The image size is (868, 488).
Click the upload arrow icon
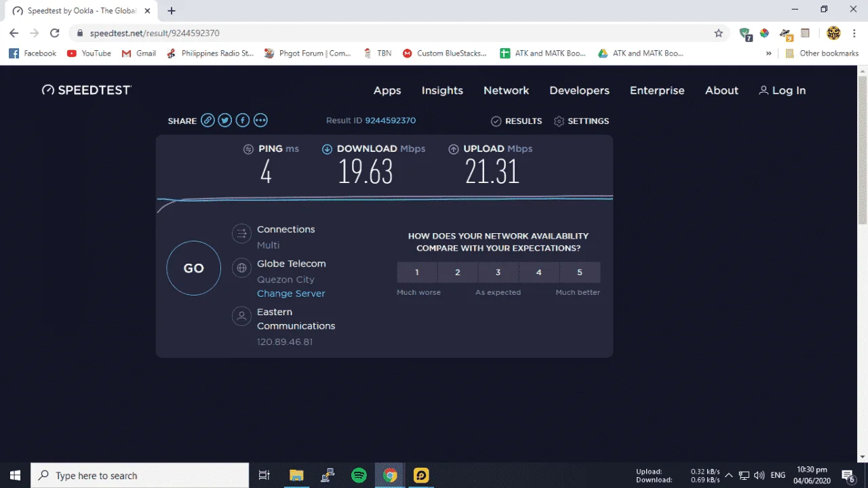pos(454,149)
